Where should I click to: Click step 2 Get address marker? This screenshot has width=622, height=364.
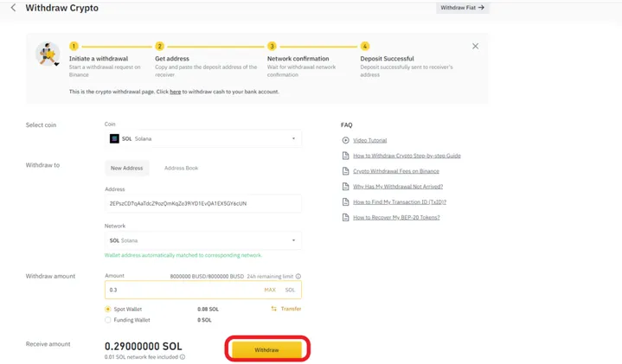pyautogui.click(x=159, y=46)
